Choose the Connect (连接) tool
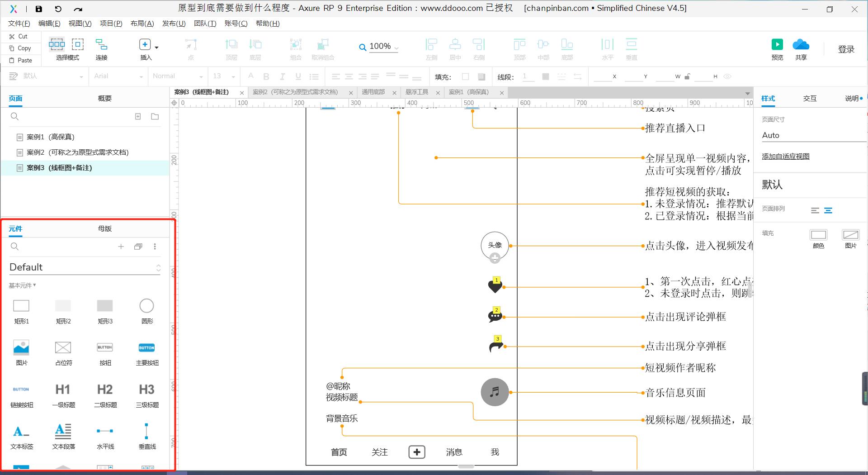This screenshot has width=868, height=475. (x=101, y=49)
